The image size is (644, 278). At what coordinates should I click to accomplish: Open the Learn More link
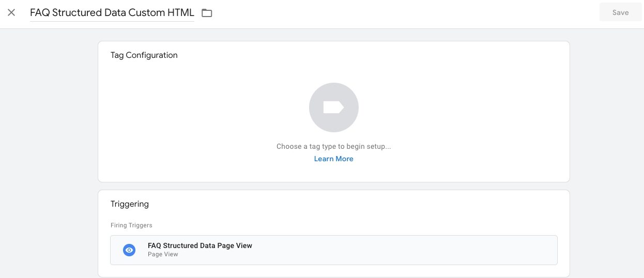click(x=333, y=159)
